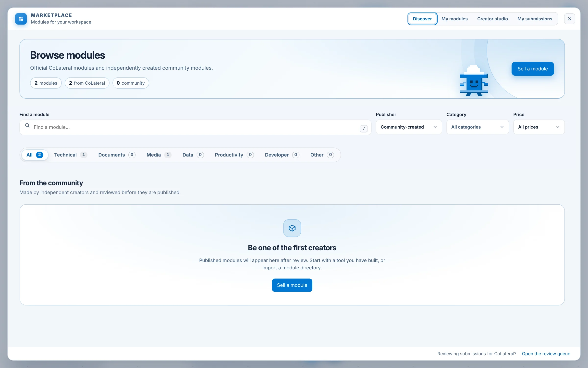Click Sell a module in the banner
Screen dimensions: 588x368
tap(533, 69)
